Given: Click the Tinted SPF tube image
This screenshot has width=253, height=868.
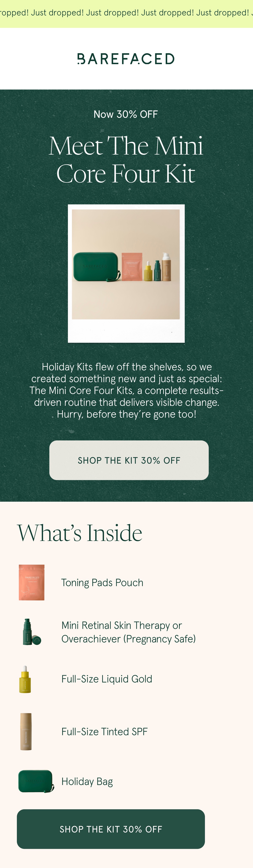Looking at the screenshot, I should (26, 732).
